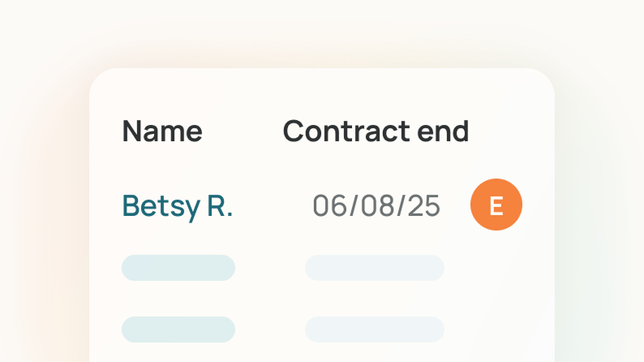Image resolution: width=644 pixels, height=362 pixels.
Task: Click the bottom-most teal skeleton pill
Action: [178, 330]
